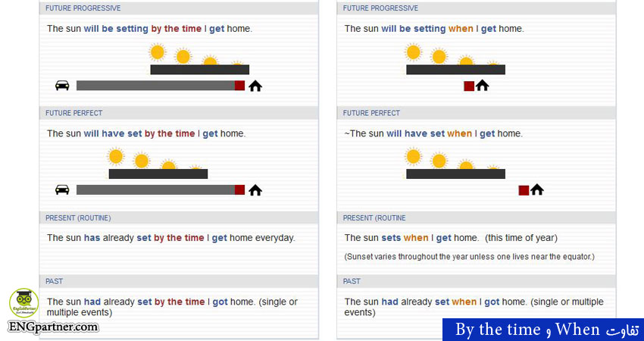Screen dimensions: 644x341
Task: Click the car icon in left Future Perfect diagram
Action: [62, 189]
